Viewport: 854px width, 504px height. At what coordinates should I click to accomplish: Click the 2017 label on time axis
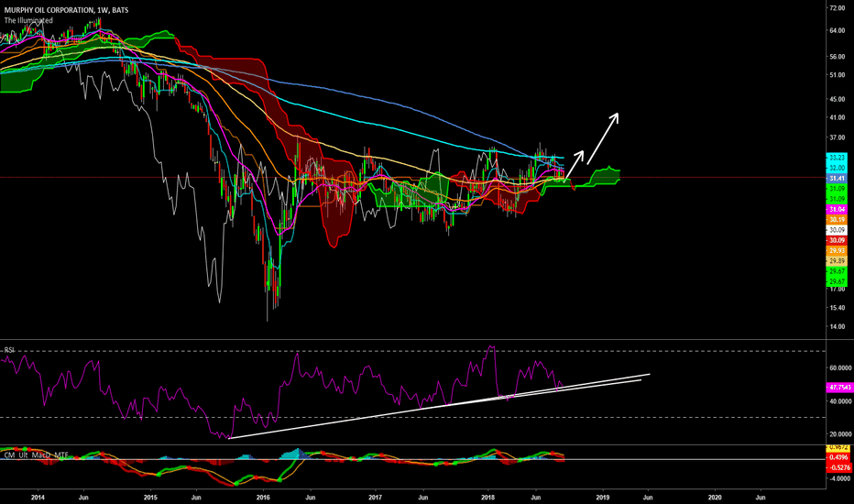[x=376, y=498]
